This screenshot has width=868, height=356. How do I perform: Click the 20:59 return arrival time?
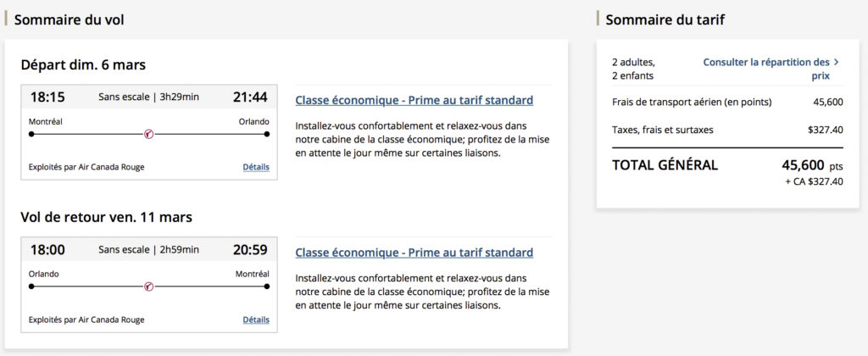coord(250,249)
